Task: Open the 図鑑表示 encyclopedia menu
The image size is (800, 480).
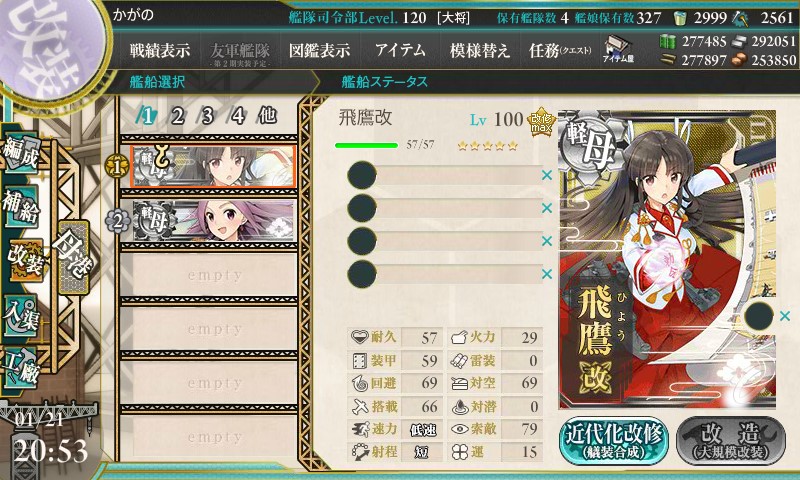Action: click(x=319, y=50)
